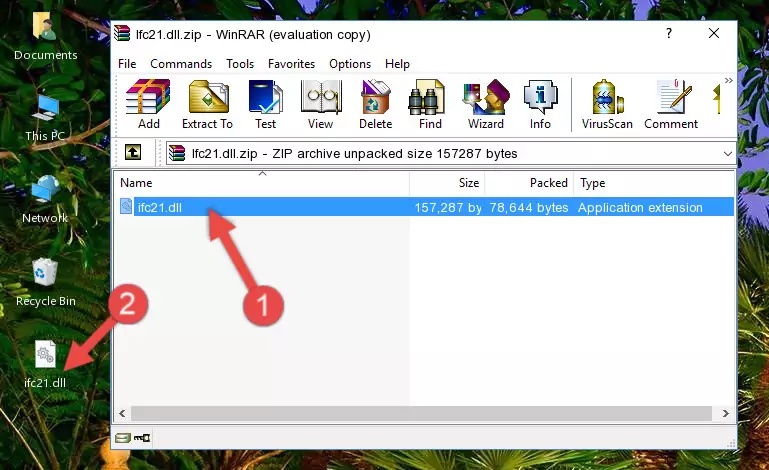Select the Recycle Bin desktop icon
Viewport: 769px width, 470px height.
(46, 283)
